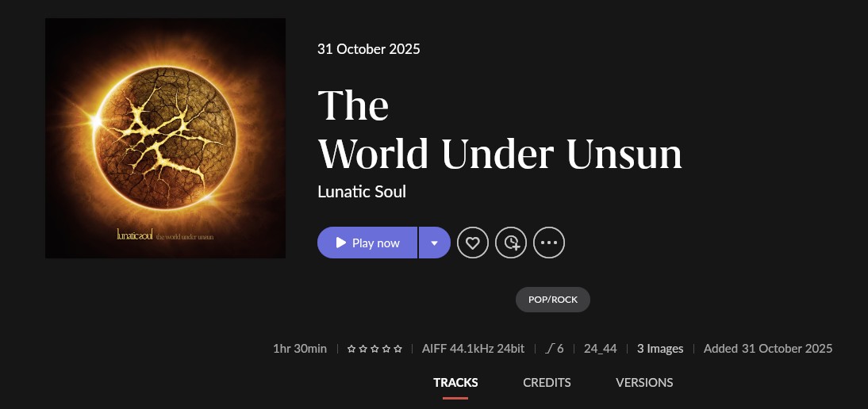
Task: Set the rating to three stars
Action: [374, 349]
